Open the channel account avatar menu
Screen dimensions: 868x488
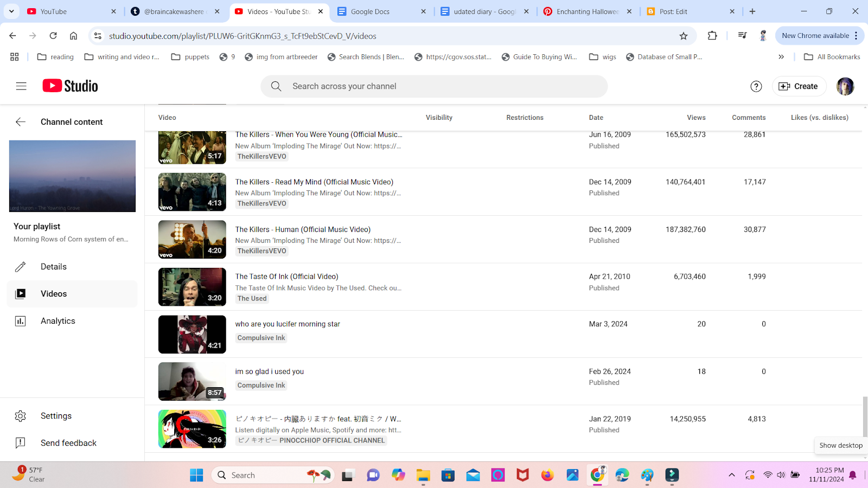click(845, 86)
